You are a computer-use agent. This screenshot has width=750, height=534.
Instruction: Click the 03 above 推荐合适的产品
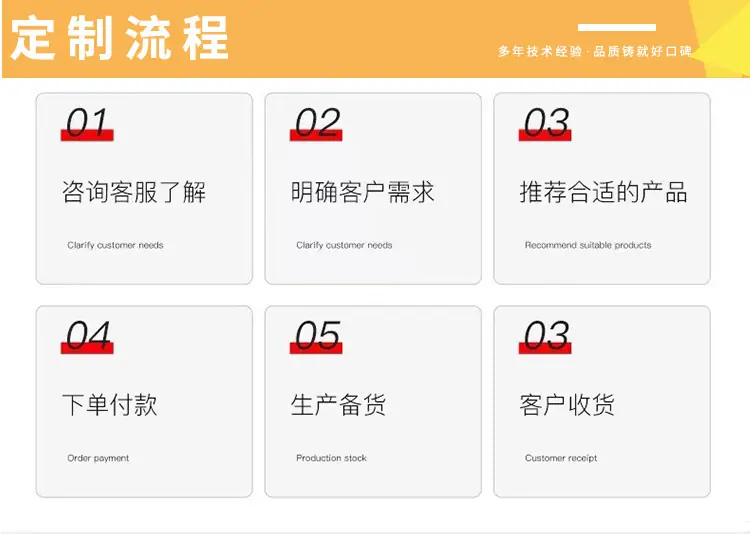point(546,122)
